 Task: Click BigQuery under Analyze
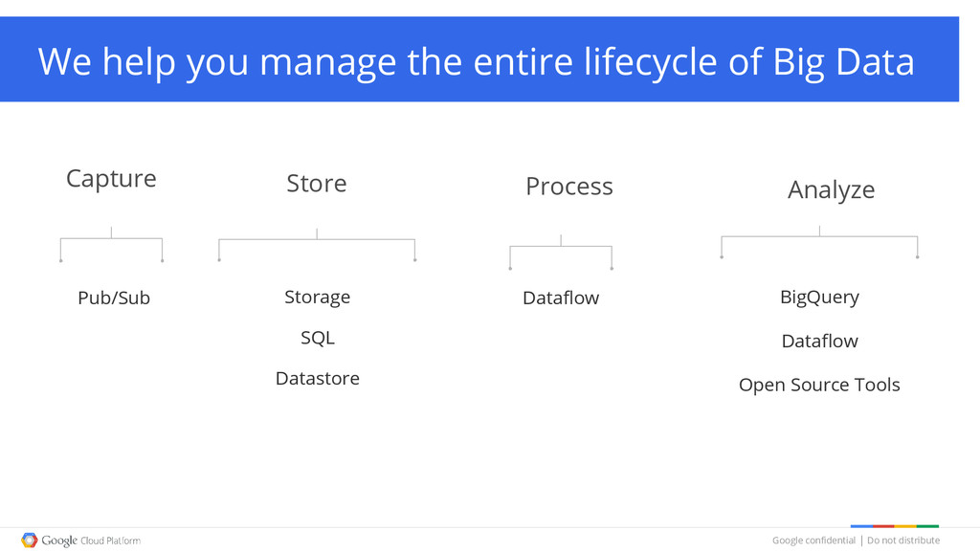click(x=819, y=298)
